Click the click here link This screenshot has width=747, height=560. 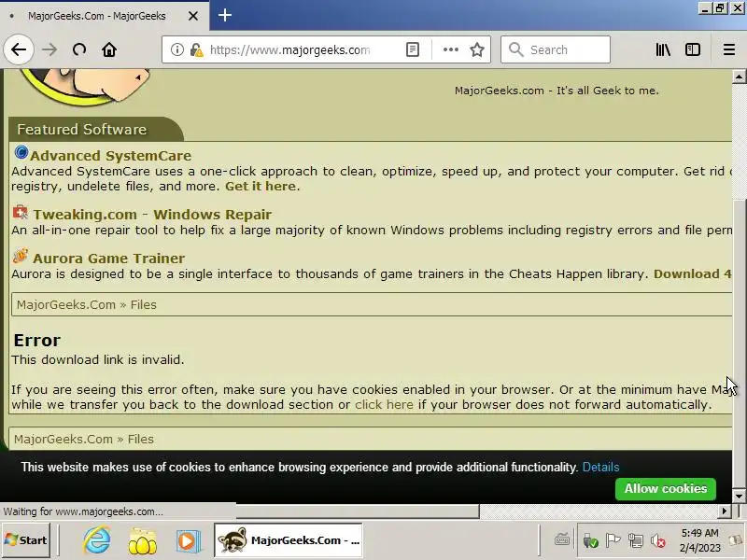(x=384, y=405)
